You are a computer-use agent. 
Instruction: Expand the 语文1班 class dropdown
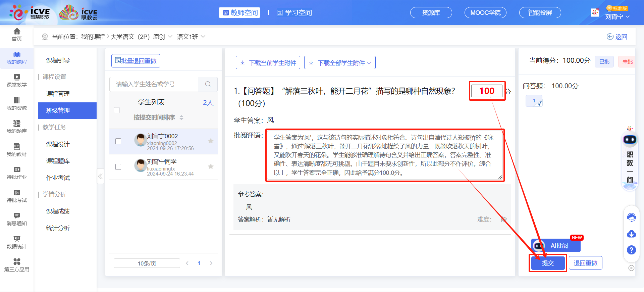pos(191,37)
